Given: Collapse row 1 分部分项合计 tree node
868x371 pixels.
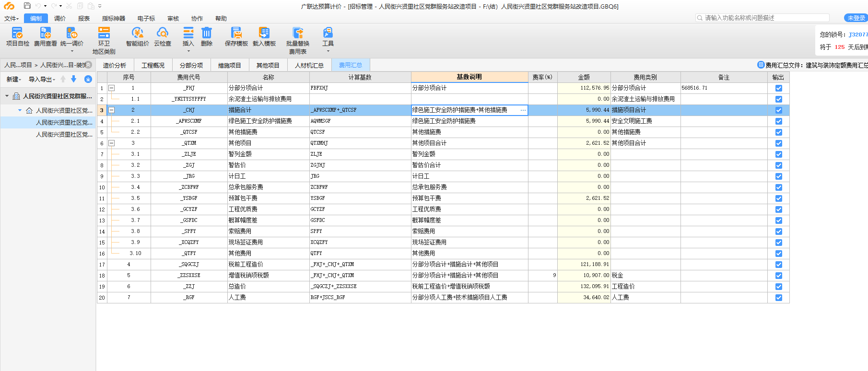Looking at the screenshot, I should pyautogui.click(x=111, y=88).
